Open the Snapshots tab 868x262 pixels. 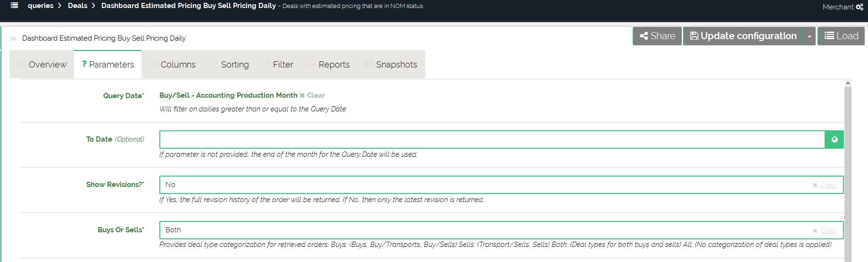pos(391,65)
